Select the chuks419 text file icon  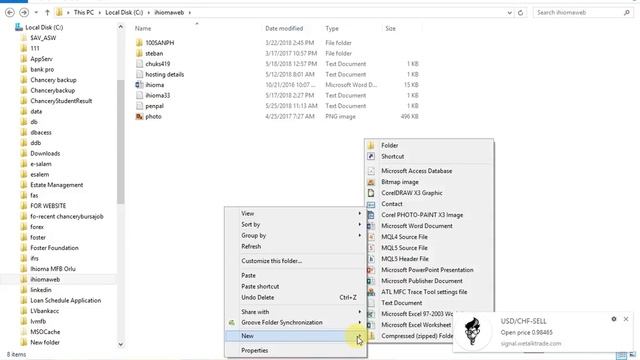click(139, 64)
